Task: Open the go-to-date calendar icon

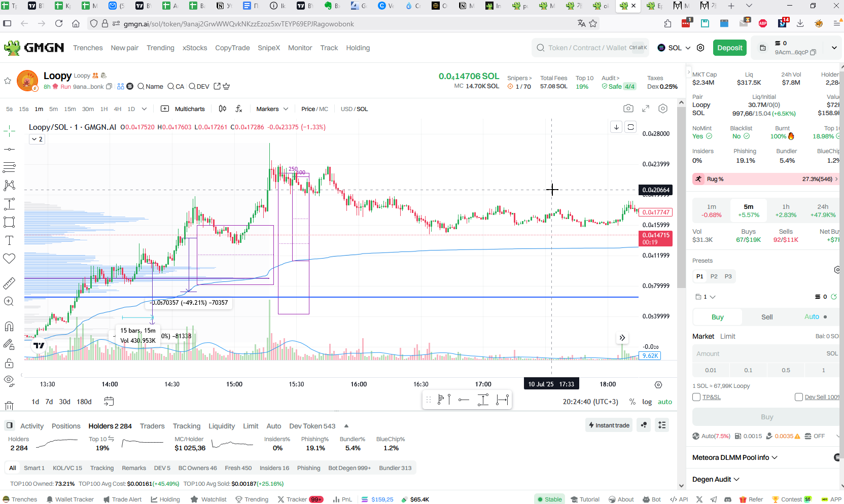Action: (109, 402)
